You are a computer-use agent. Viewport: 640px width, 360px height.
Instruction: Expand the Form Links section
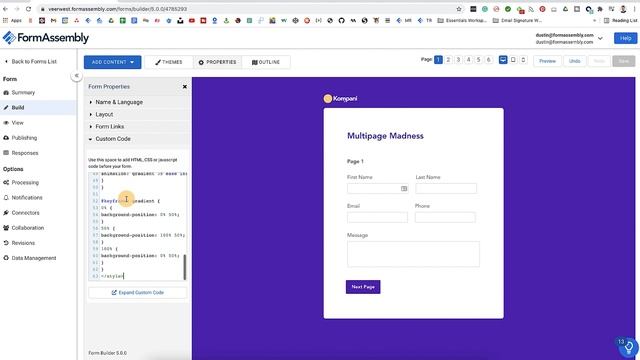[138, 127]
